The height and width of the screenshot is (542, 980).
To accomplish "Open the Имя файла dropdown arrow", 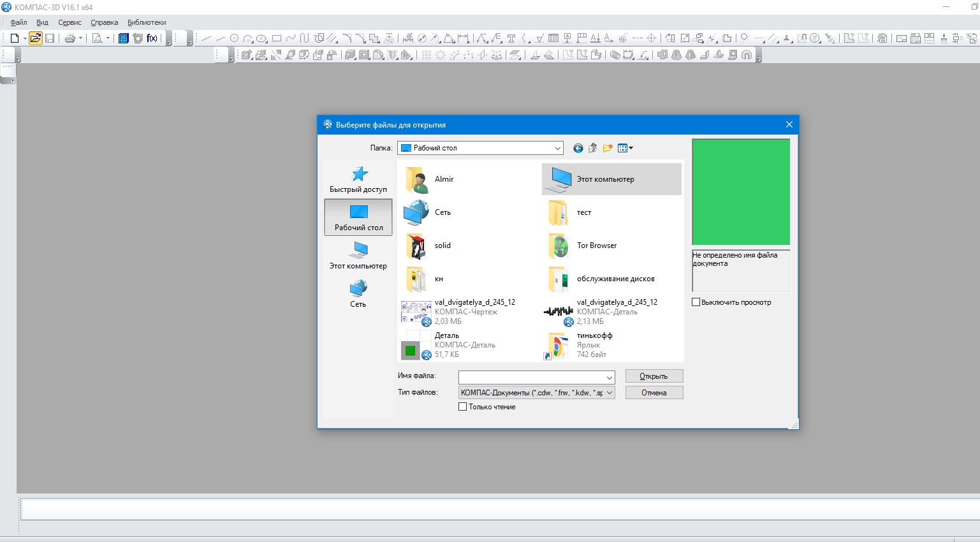I will coord(609,377).
